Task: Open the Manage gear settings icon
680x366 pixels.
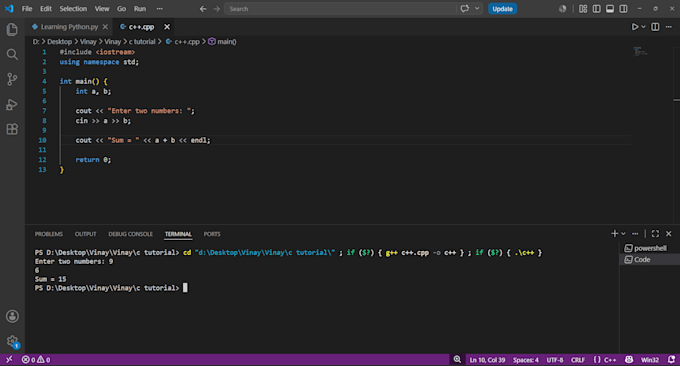Action: pos(12,341)
